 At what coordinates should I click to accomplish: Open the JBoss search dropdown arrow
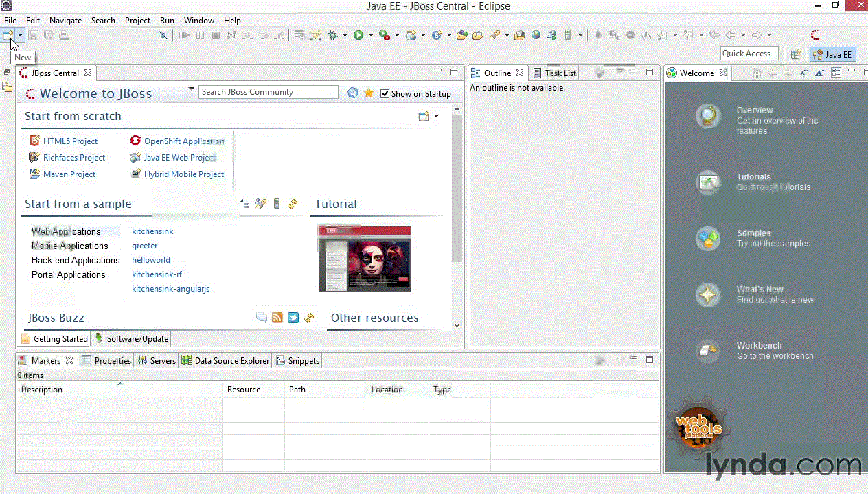[192, 89]
